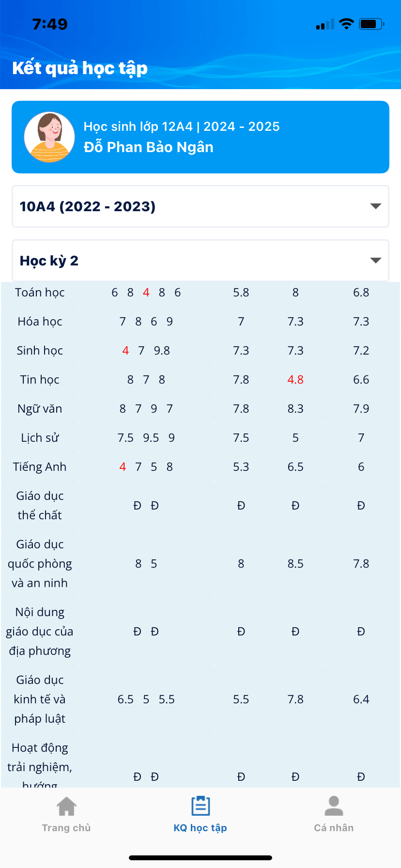Tap the student avatar picture
401x868 pixels.
pyautogui.click(x=49, y=137)
